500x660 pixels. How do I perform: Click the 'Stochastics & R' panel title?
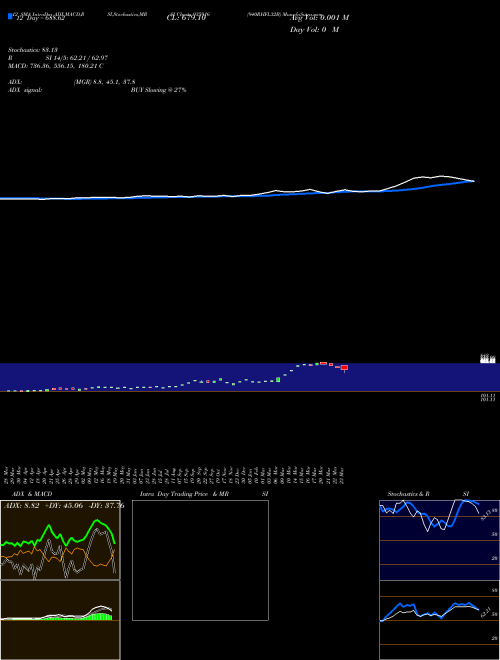(408, 494)
